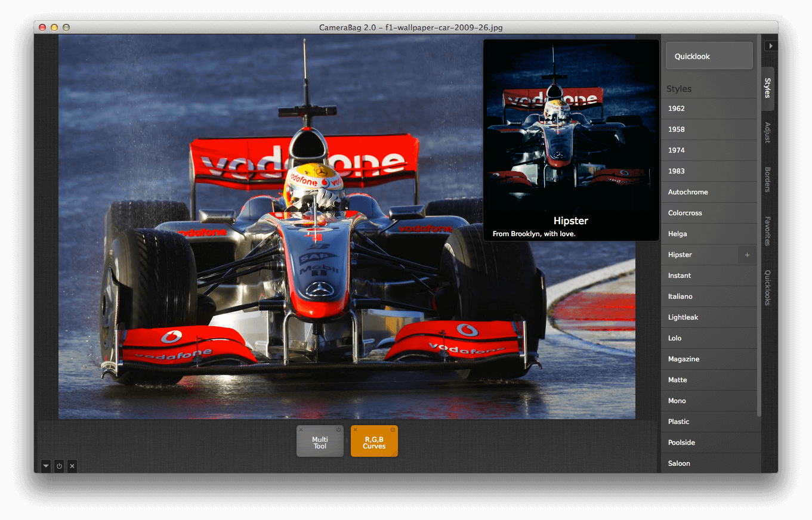Apply the 1974 style
Image resolution: width=812 pixels, height=520 pixels.
pyautogui.click(x=709, y=150)
